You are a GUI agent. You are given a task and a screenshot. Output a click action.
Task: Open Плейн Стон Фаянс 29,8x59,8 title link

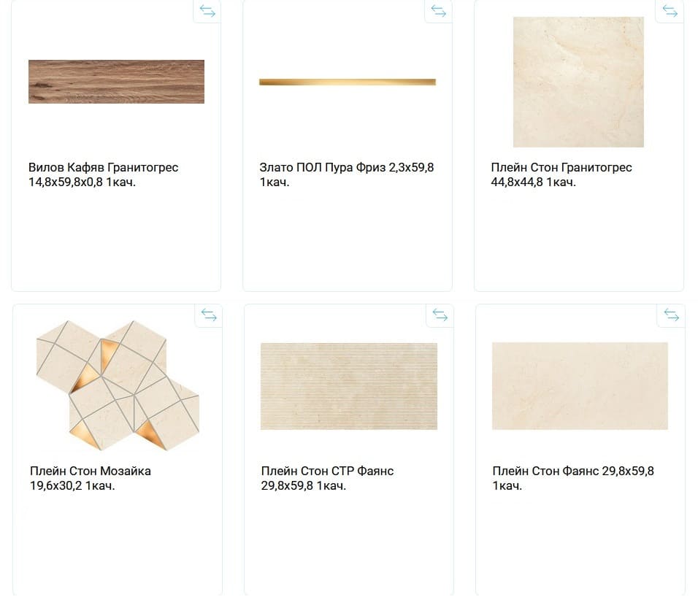573,478
